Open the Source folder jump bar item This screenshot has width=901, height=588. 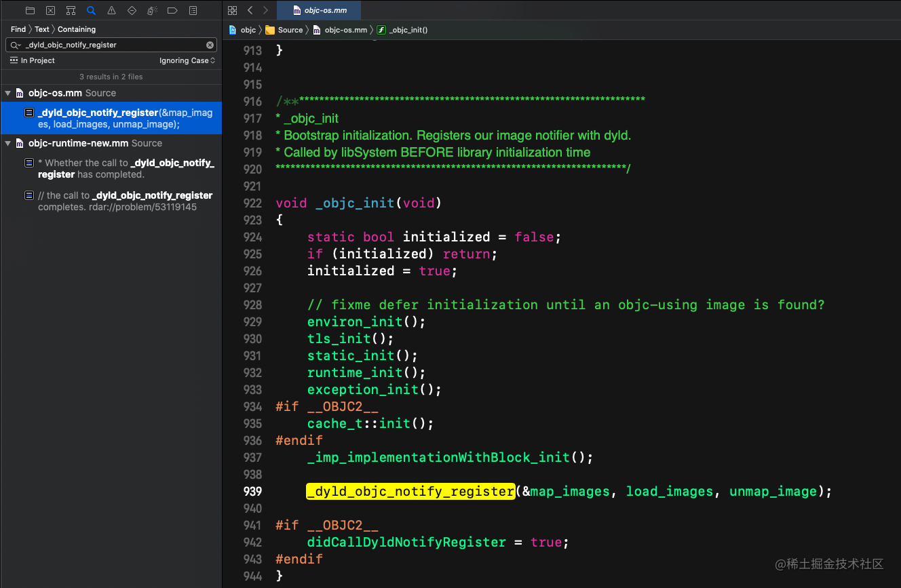click(284, 30)
